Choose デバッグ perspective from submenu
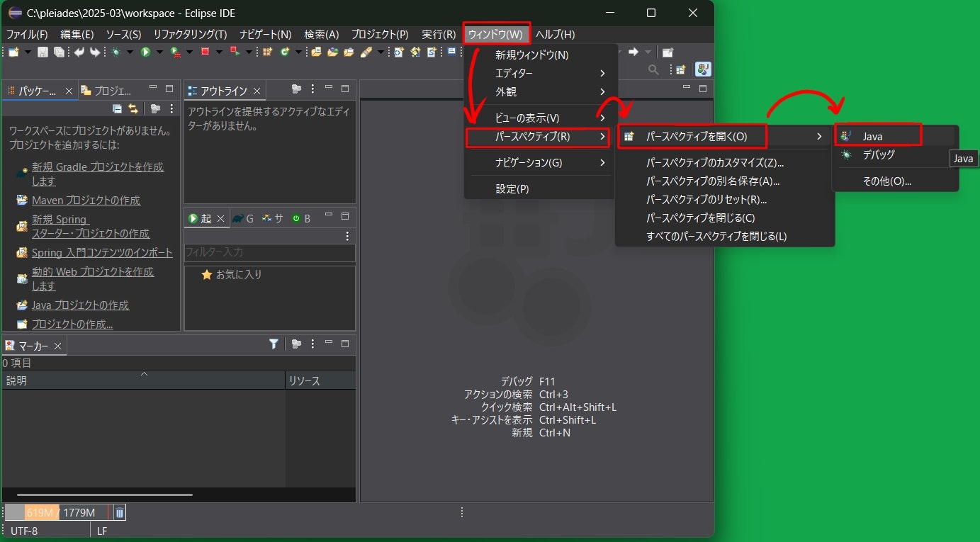This screenshot has height=542, width=980. (x=896, y=154)
